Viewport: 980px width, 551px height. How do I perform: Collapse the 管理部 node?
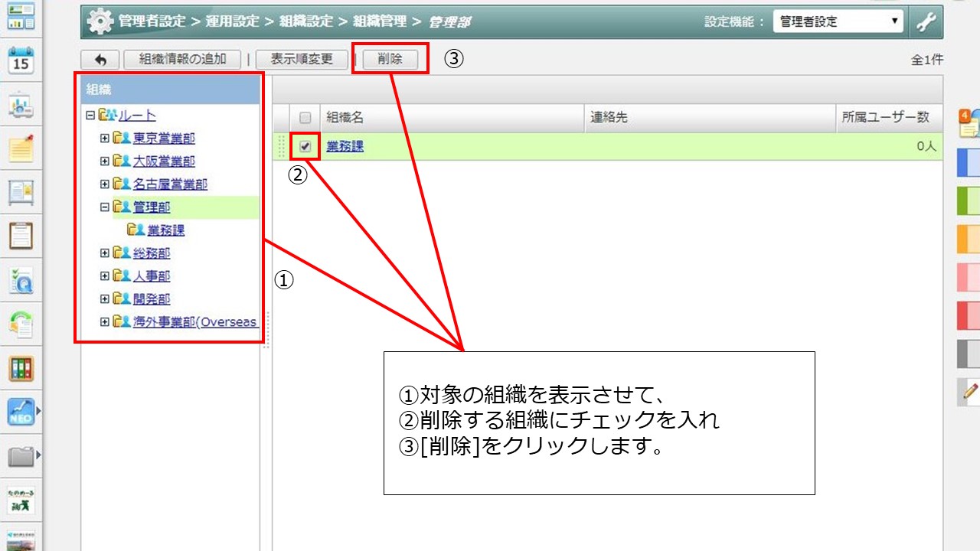coord(105,207)
